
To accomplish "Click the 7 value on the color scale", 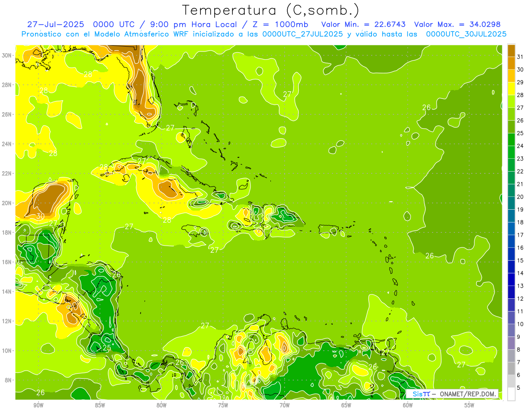I will pyautogui.click(x=518, y=362).
